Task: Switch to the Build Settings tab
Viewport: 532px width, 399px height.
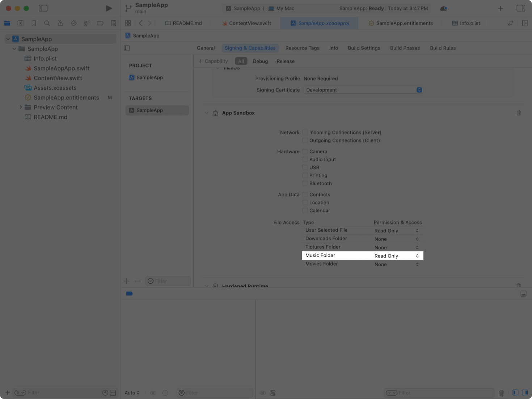Action: 364,48
